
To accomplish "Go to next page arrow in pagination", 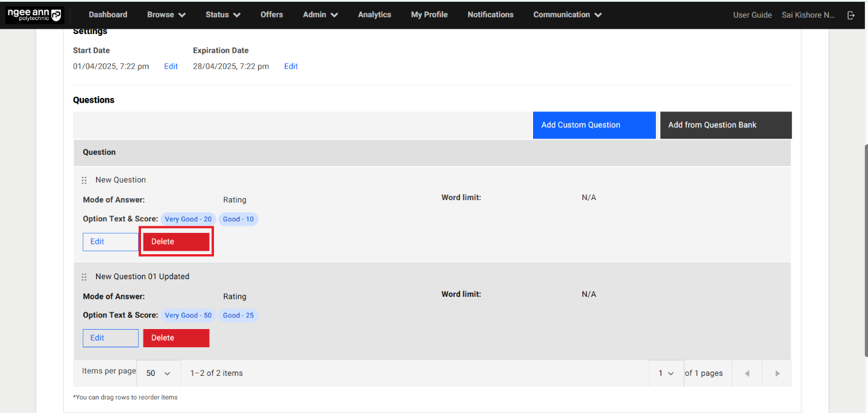I will click(777, 373).
